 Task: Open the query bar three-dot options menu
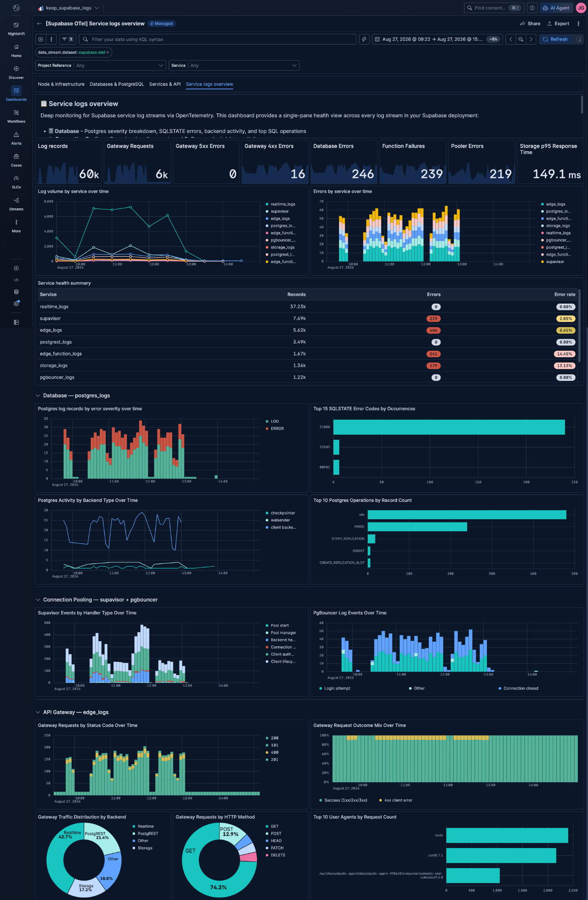(x=51, y=39)
